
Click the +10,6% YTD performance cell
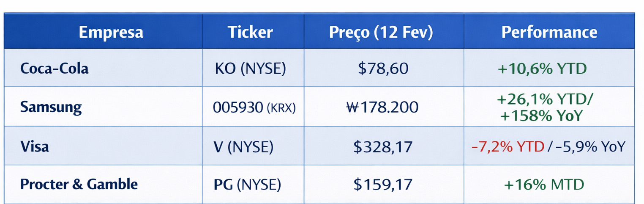coord(542,69)
